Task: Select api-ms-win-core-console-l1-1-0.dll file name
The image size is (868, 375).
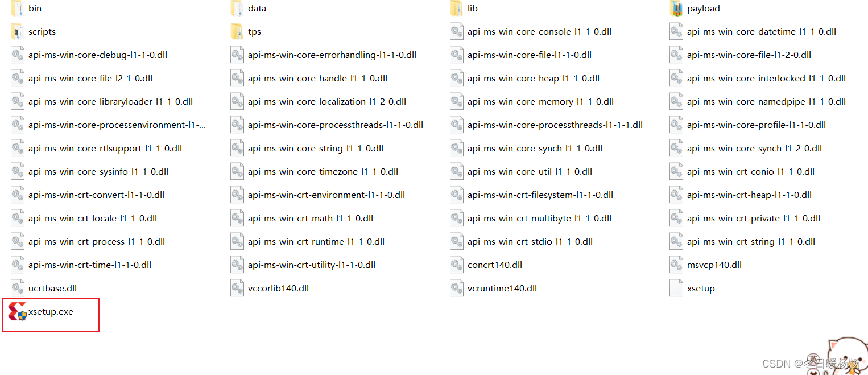Action: click(x=539, y=32)
